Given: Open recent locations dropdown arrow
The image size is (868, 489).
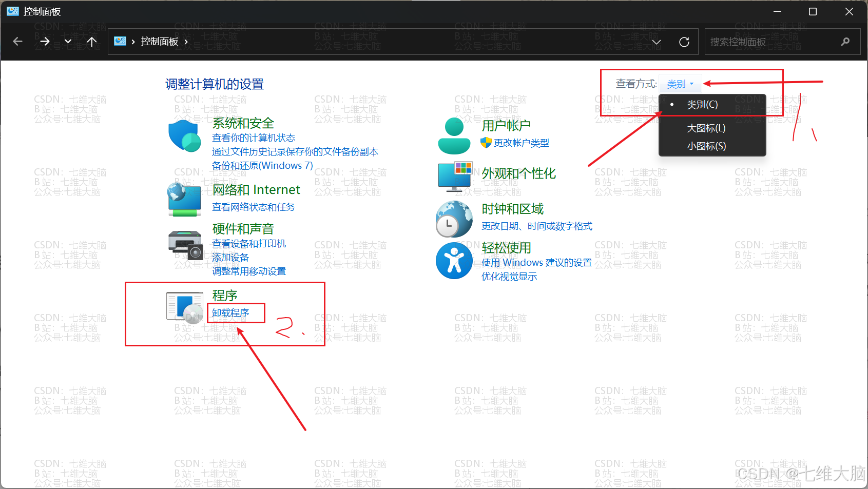Looking at the screenshot, I should tap(68, 42).
